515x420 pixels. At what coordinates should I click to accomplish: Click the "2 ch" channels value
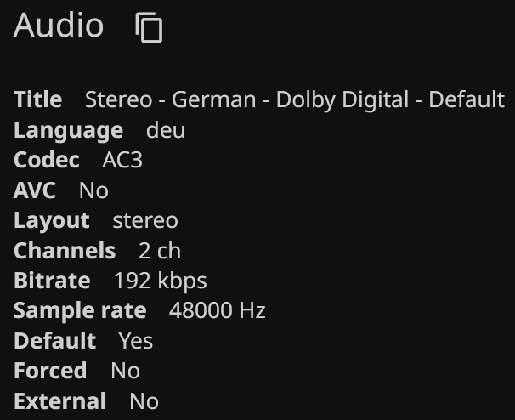coord(160,251)
